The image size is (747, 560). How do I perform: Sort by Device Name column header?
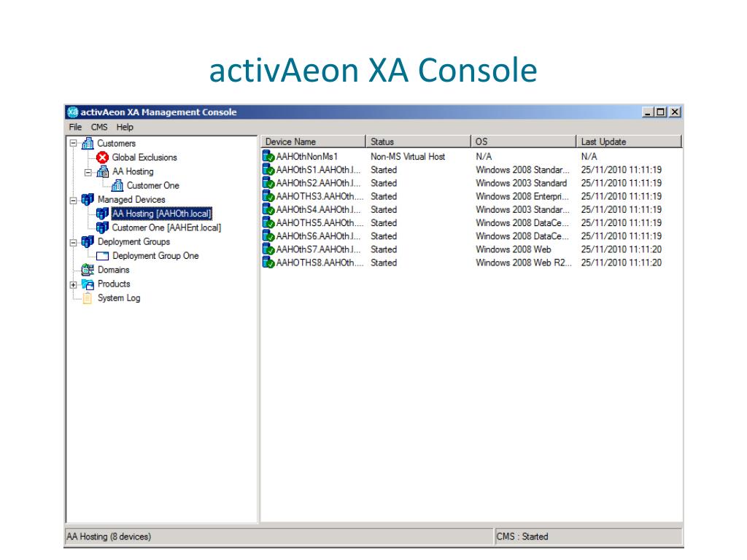coord(314,141)
